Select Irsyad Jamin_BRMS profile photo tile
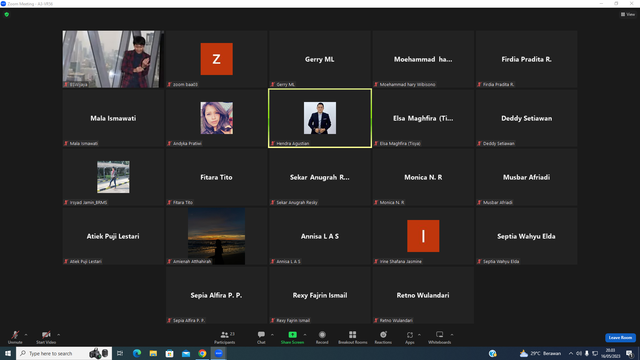 (113, 177)
